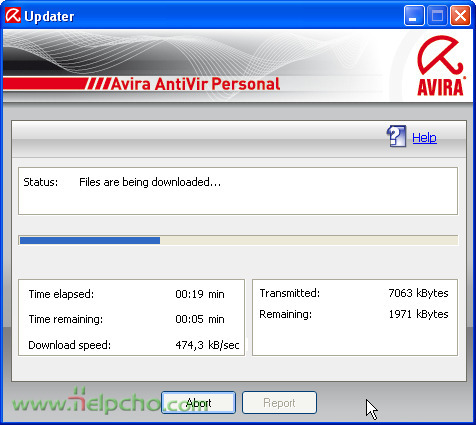Click the Avira icon in the title bar

13,15
